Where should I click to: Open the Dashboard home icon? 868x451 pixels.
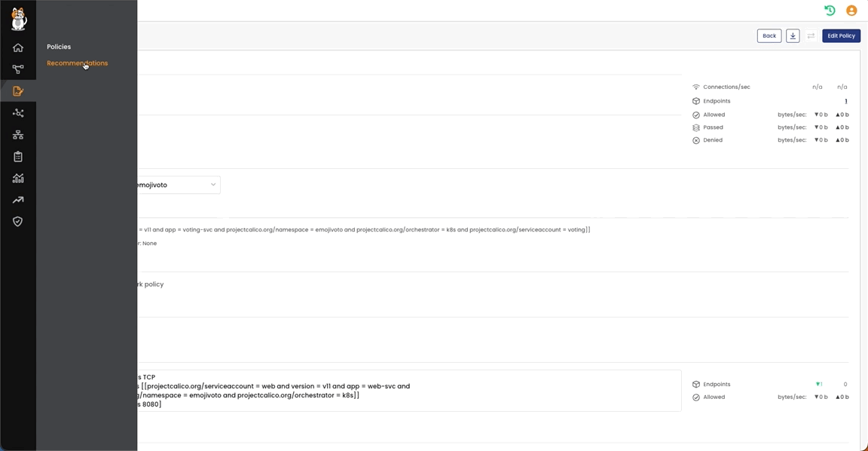coord(18,48)
